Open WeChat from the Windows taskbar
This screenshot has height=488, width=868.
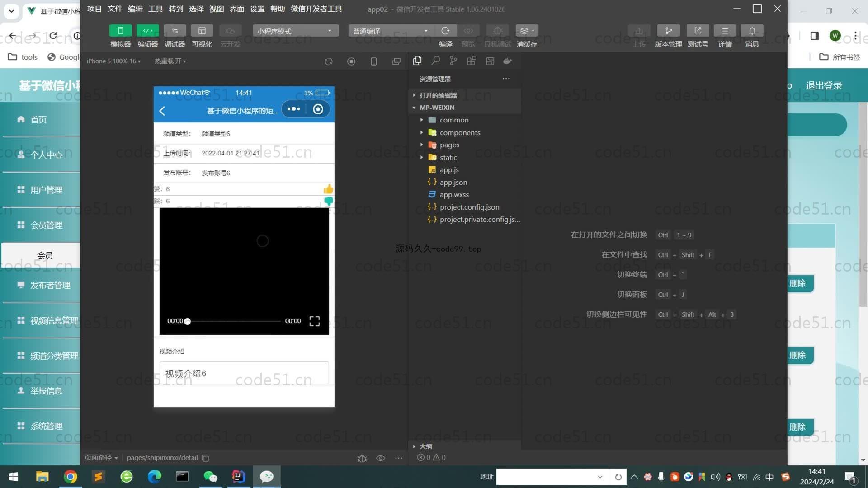point(211,477)
